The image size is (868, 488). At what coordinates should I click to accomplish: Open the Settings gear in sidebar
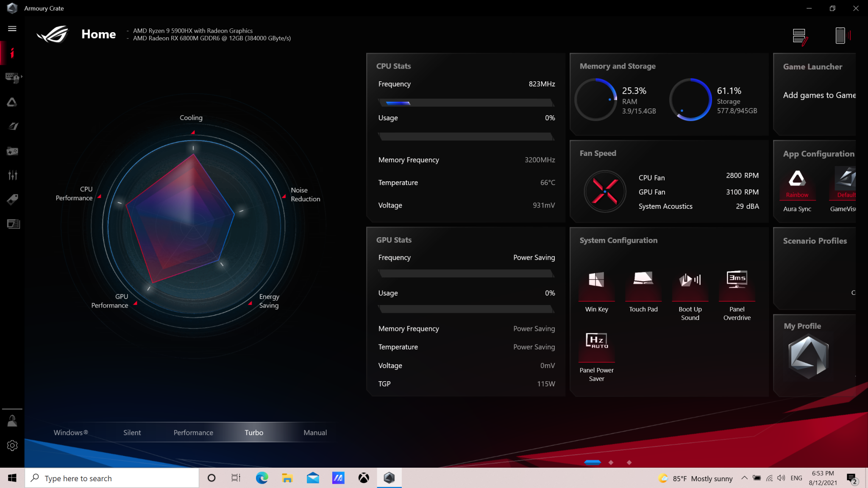tap(12, 445)
